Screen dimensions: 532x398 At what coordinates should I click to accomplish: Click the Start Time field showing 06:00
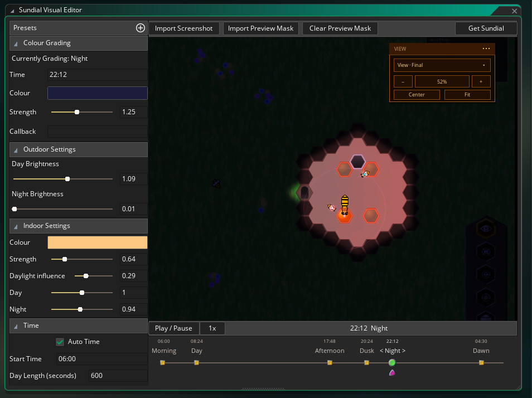[x=102, y=358]
